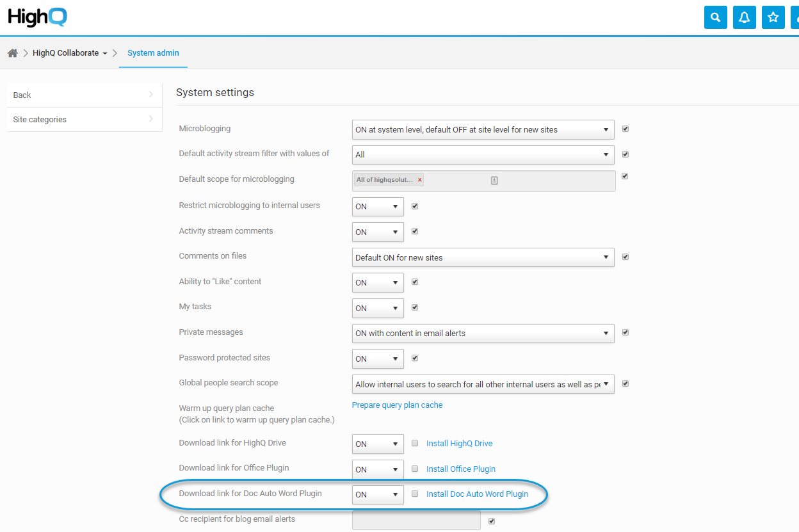
Task: Toggle the Microblogging row checkbox
Action: tap(625, 129)
